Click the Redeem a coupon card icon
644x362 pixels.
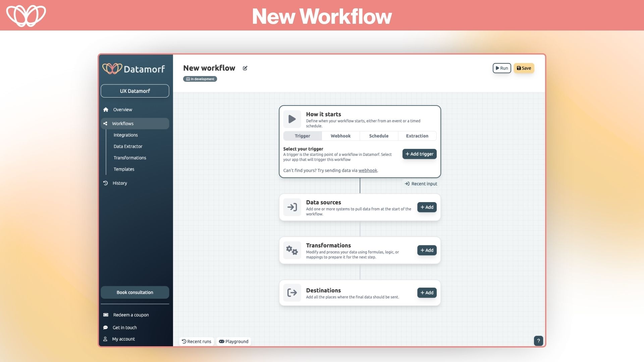tap(106, 315)
